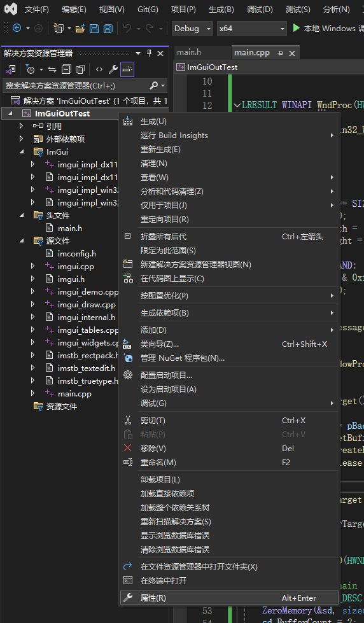Open the 添加(D) submenu
Screen dimensions: 364x623
click(229, 330)
